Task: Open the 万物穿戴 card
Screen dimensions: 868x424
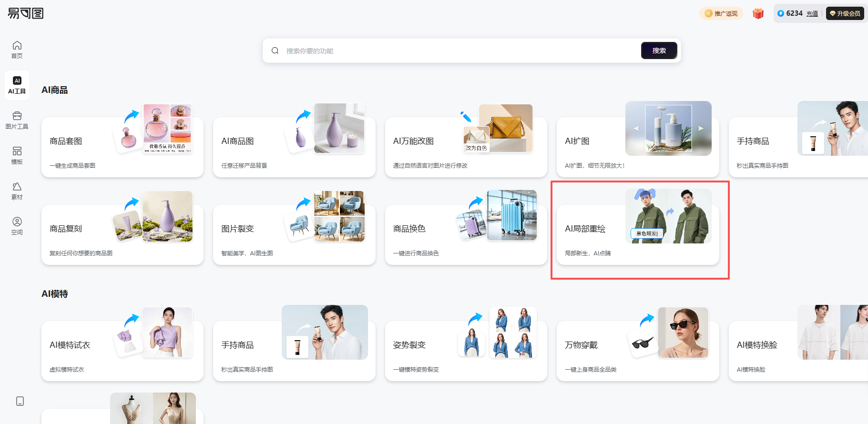Action: (638, 351)
